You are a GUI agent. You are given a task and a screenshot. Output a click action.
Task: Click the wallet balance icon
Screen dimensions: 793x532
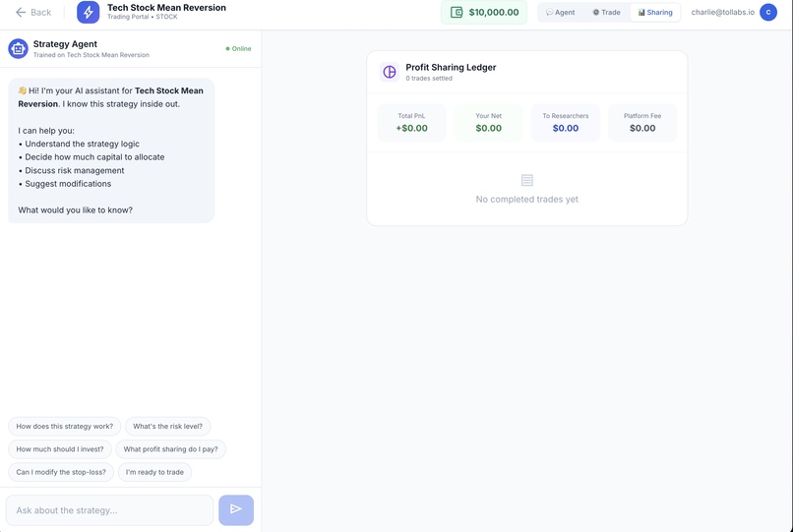(x=457, y=12)
